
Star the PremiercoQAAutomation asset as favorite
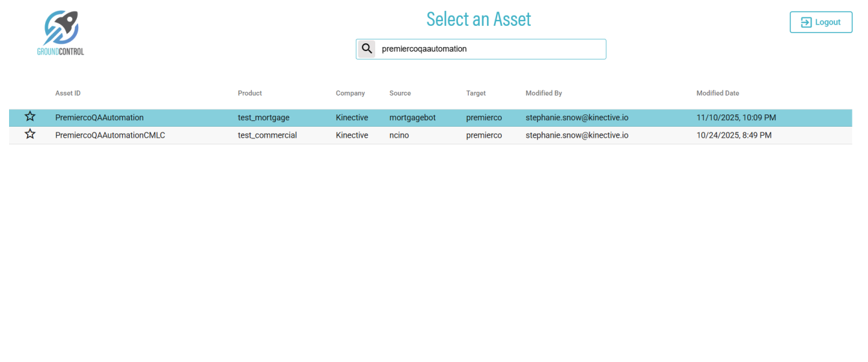click(x=30, y=117)
